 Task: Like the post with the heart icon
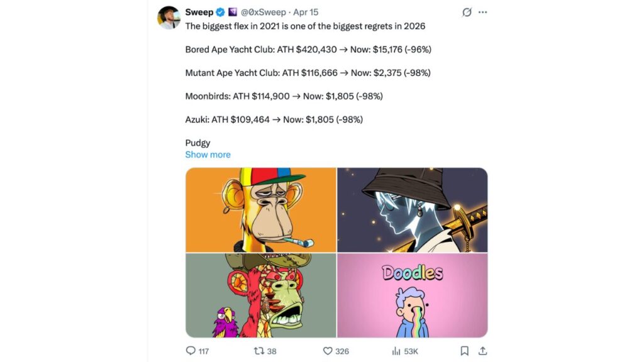click(327, 351)
